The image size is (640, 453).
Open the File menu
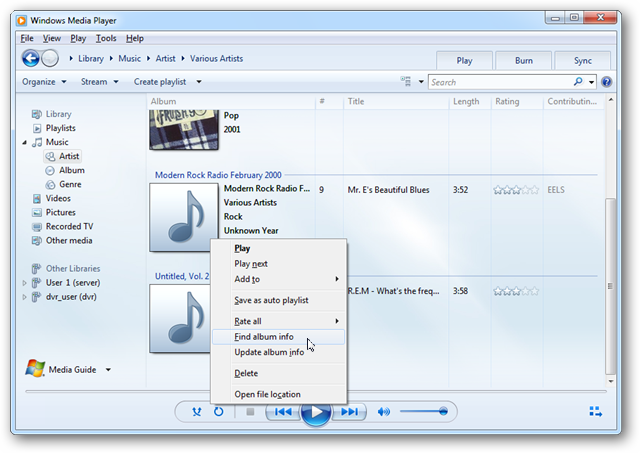pyautogui.click(x=27, y=38)
